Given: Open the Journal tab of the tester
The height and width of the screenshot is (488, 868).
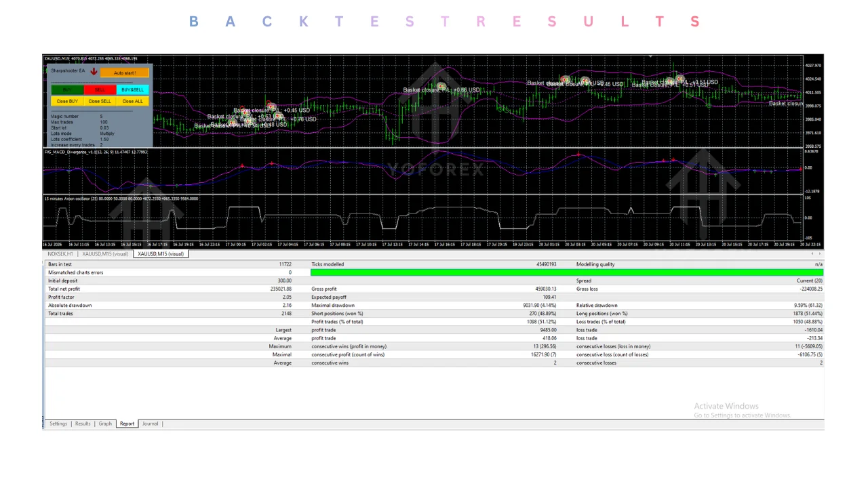Looking at the screenshot, I should tap(151, 424).
